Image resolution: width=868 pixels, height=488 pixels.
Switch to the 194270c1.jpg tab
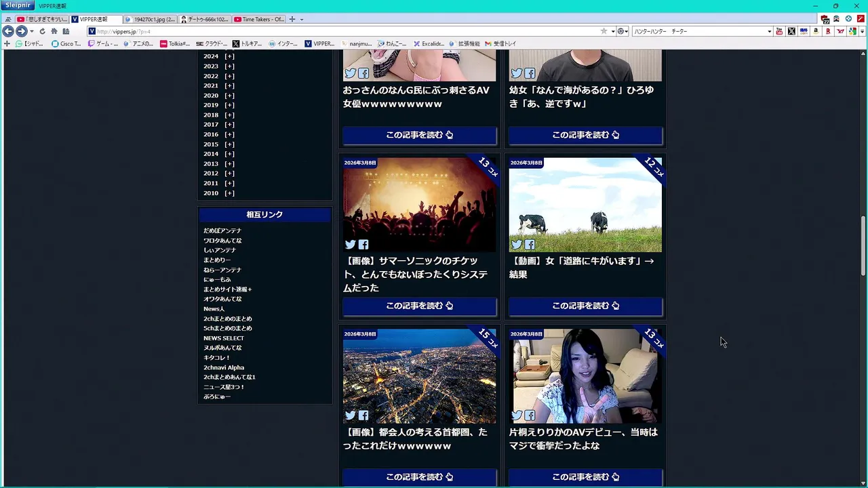(x=151, y=19)
